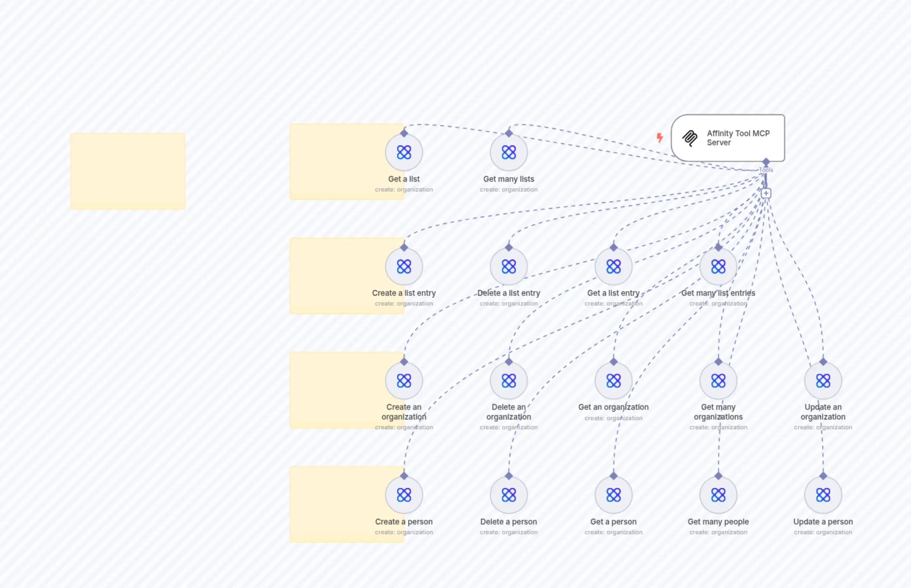911x588 pixels.
Task: Select the "Get many organizations" icon
Action: coord(718,381)
